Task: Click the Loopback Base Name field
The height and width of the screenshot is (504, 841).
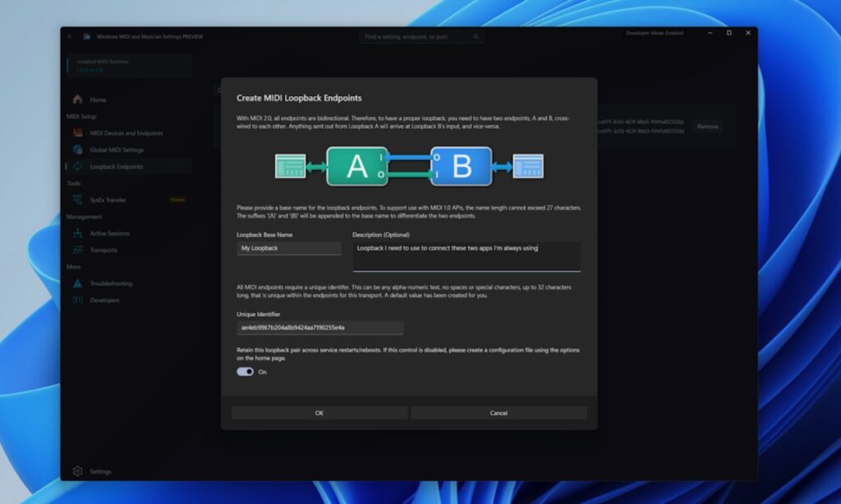Action: pyautogui.click(x=288, y=247)
